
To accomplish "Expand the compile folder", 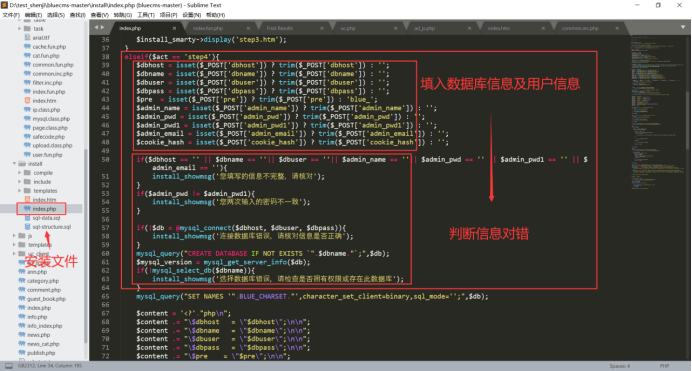I will (19, 173).
